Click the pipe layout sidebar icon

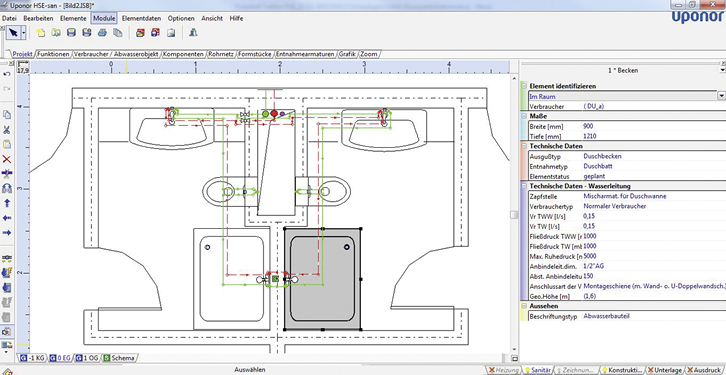point(6,258)
